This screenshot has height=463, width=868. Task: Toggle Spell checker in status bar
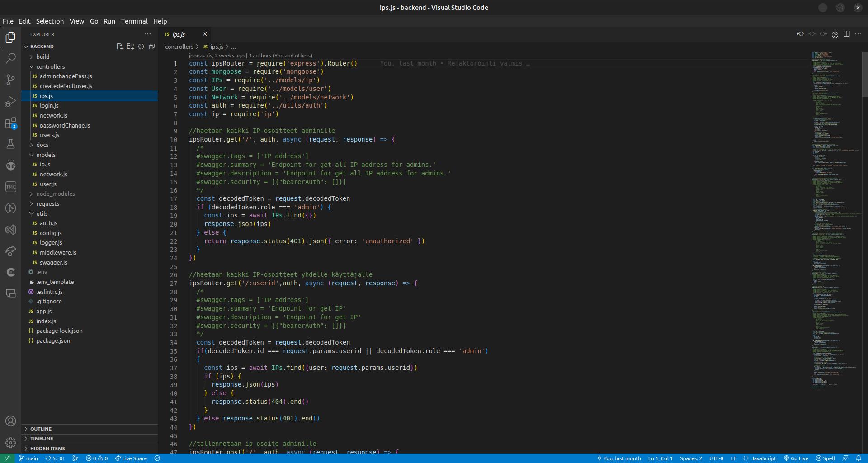826,458
